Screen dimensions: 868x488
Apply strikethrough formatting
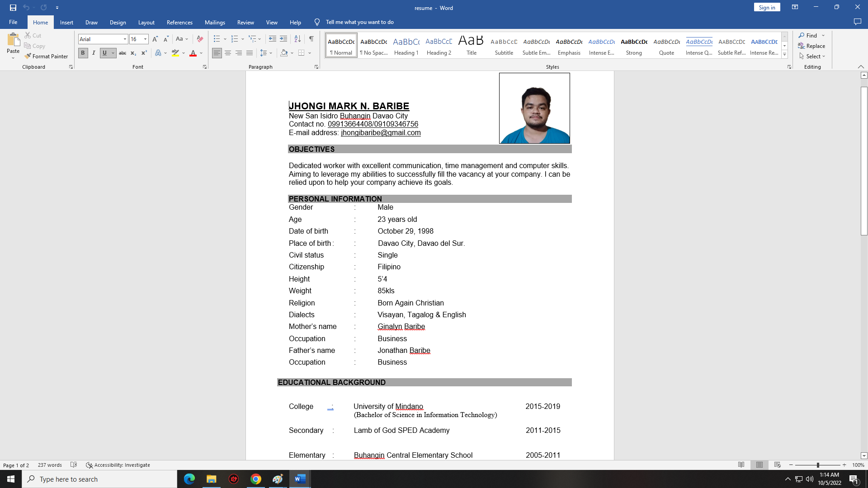point(123,53)
